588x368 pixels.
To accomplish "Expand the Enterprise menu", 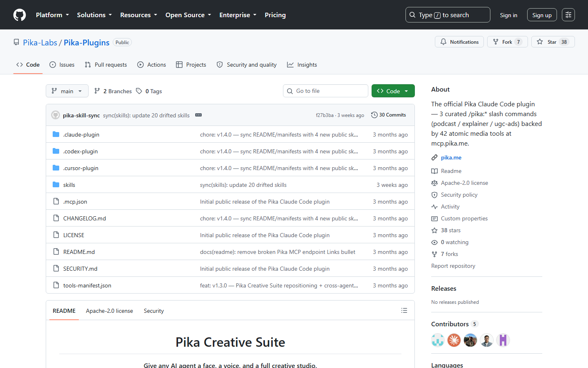I will click(238, 15).
